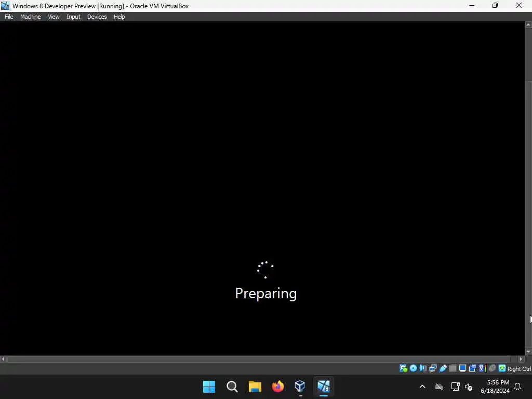Click the Right Ctrl host key label
The height and width of the screenshot is (399, 532).
click(519, 369)
